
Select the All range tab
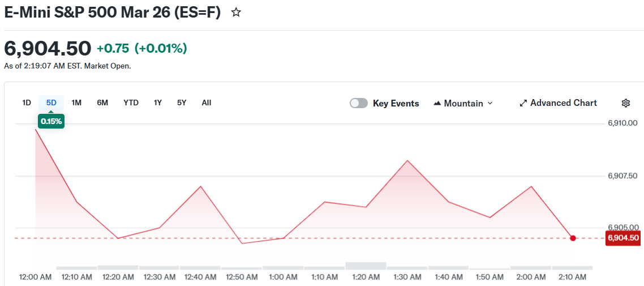point(207,103)
